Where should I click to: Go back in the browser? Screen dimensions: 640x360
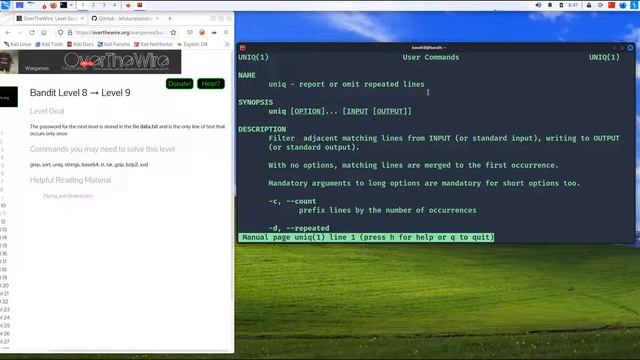point(8,32)
